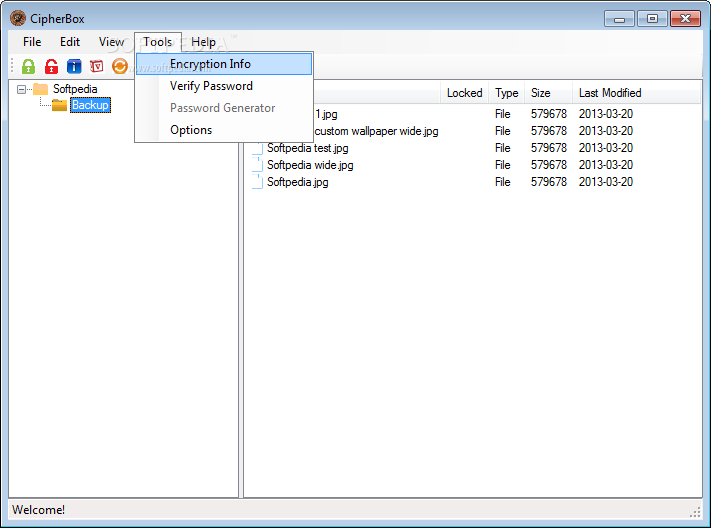
Task: Click Last Modified date of Softpedia.jpg
Action: 605,182
